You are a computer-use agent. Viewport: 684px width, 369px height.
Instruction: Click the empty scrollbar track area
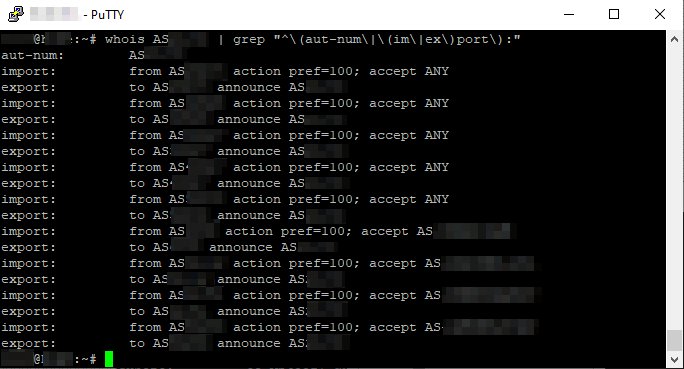click(x=674, y=188)
